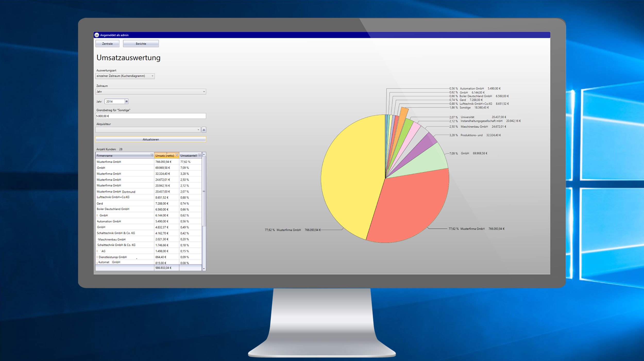Expand the Zeitraum combo box
The width and height of the screenshot is (644, 361).
(151, 92)
